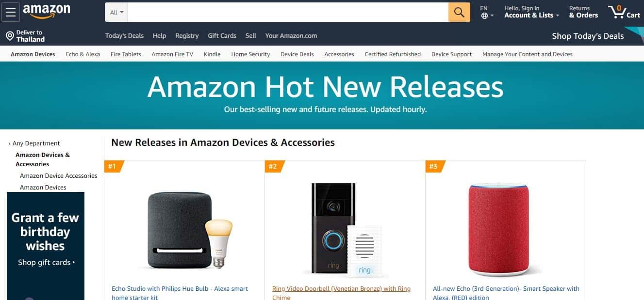Expand the Account & Lists menu
Screen dimensions: 644x300
tap(532, 12)
